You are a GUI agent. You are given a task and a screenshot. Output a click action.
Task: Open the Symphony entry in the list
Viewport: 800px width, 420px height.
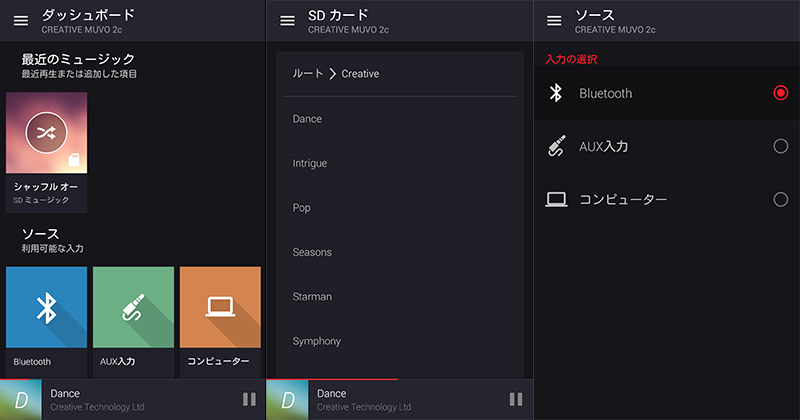point(316,341)
